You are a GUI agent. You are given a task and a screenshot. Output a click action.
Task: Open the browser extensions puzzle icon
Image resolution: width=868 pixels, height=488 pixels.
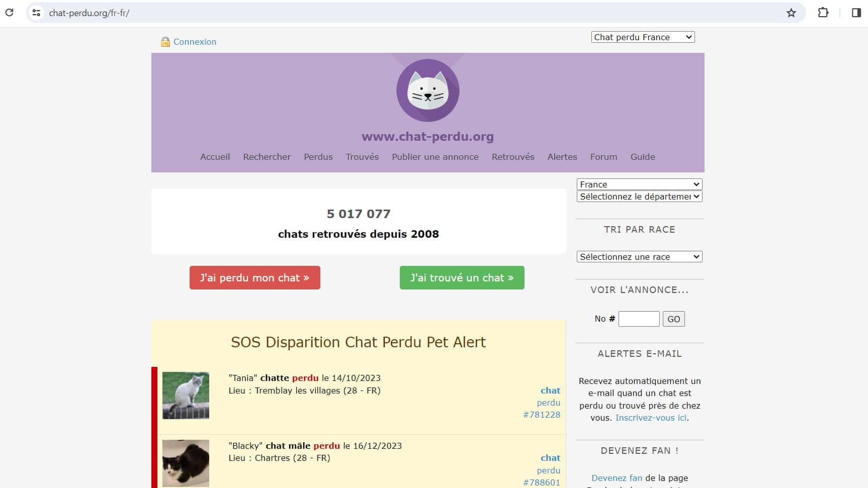click(x=823, y=13)
